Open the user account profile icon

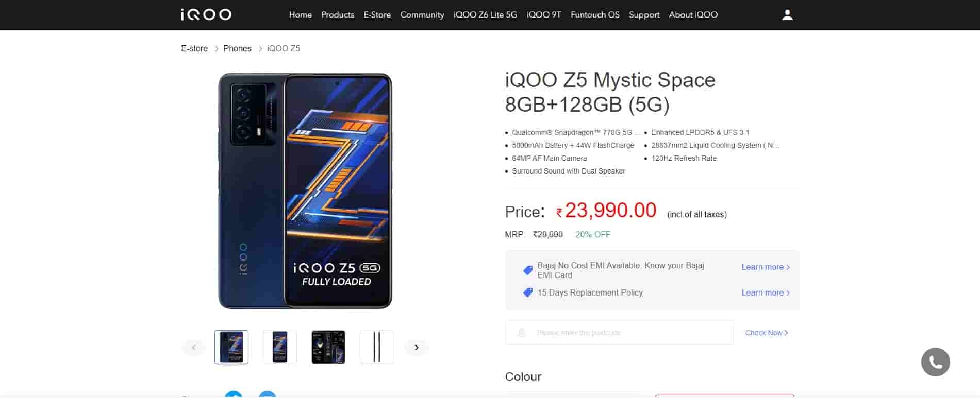pyautogui.click(x=787, y=15)
